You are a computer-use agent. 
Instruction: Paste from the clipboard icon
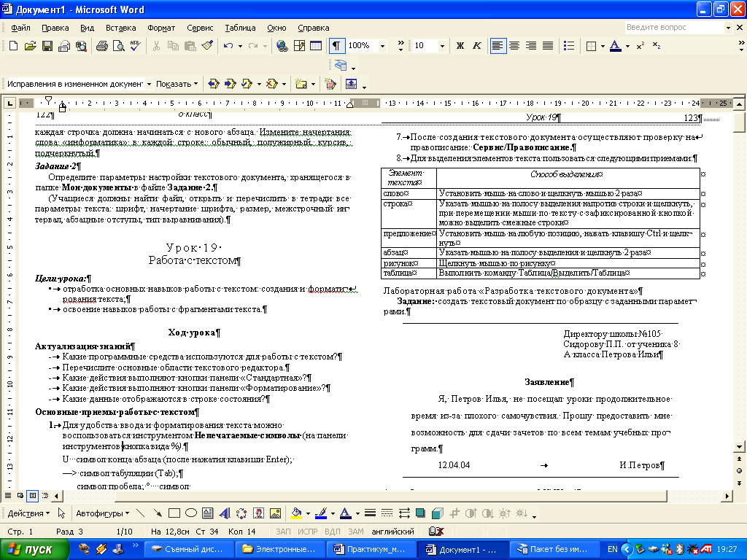[190, 46]
